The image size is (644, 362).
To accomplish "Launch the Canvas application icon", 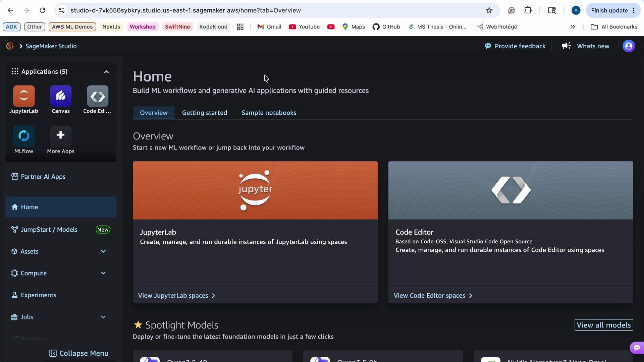I will (61, 96).
